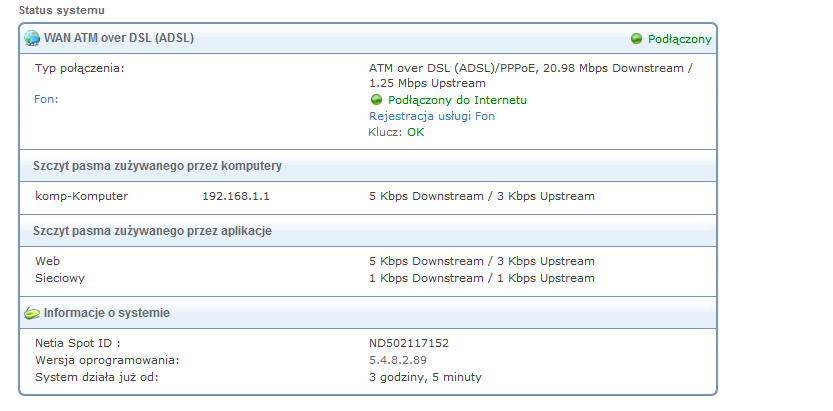Click the green Podłączony status indicator

[x=636, y=39]
